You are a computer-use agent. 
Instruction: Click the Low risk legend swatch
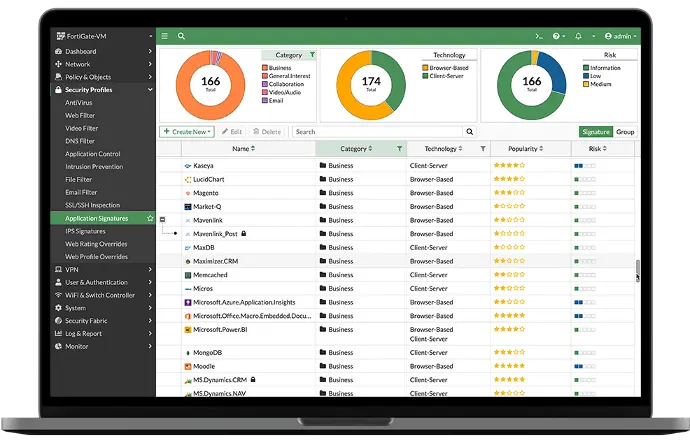coord(586,76)
